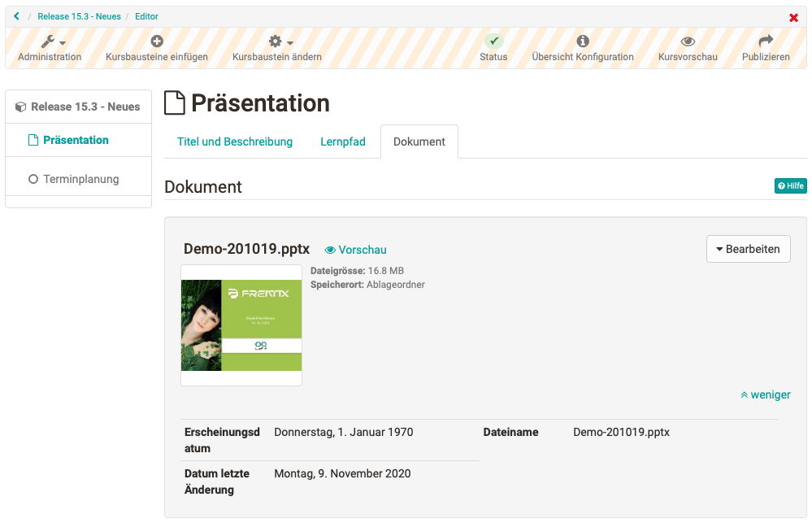Screen dimensions: 812x523
Task: Click the Hilfe help button
Action: [790, 186]
